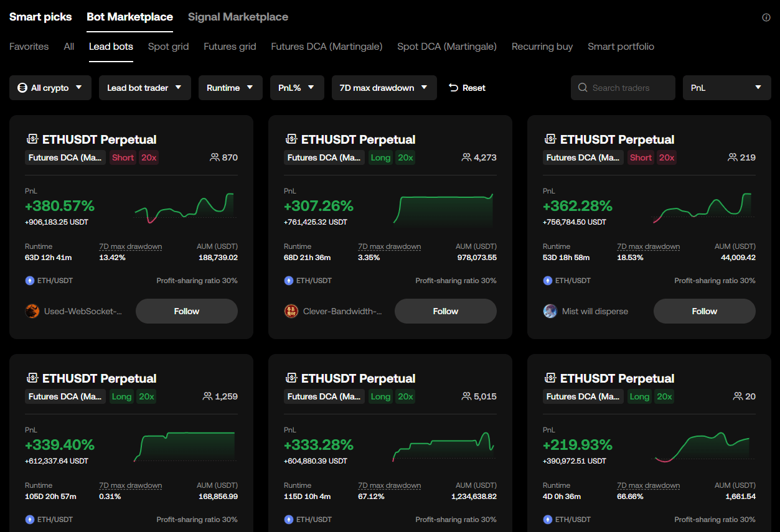
Task: Click PnL chart on +219.93% card
Action: click(x=702, y=447)
